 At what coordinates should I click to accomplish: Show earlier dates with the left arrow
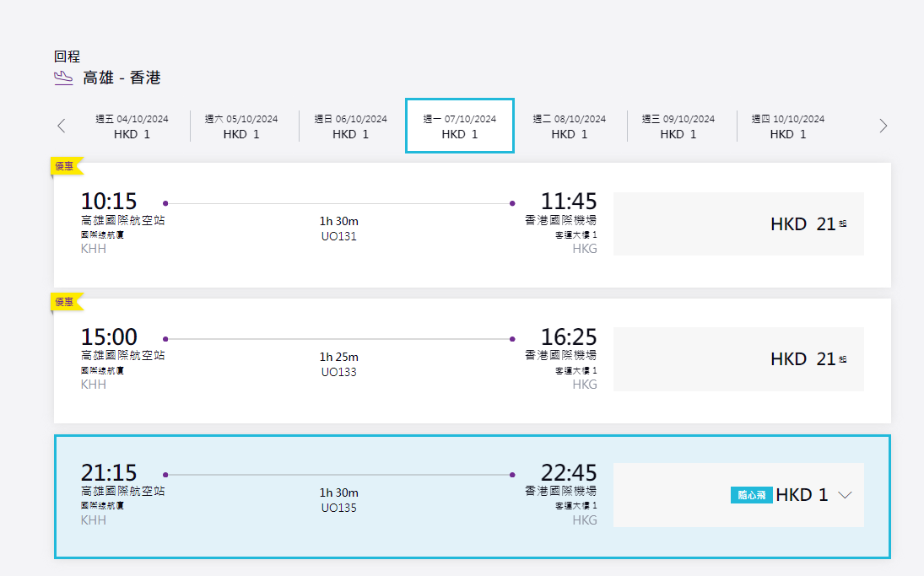coord(61,127)
